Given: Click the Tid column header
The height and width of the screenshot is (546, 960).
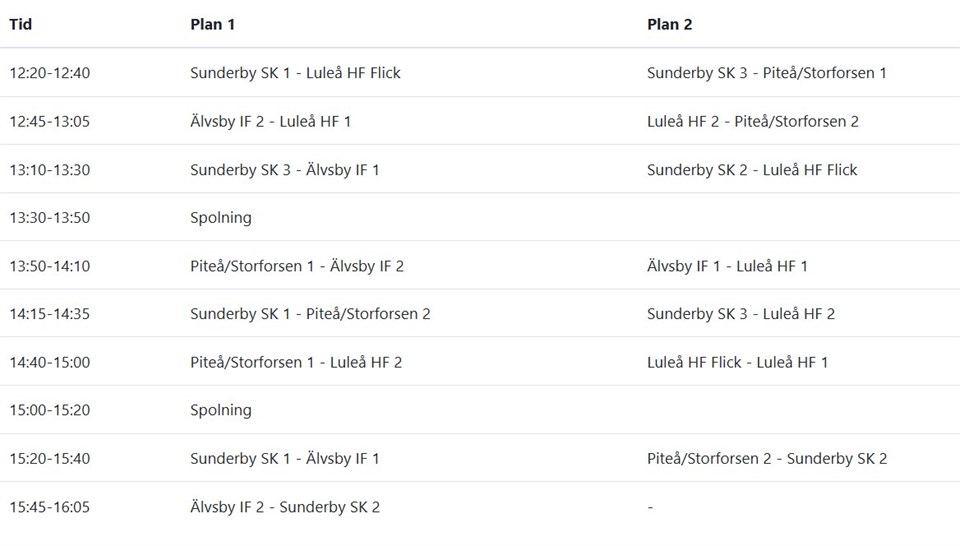Looking at the screenshot, I should [21, 24].
